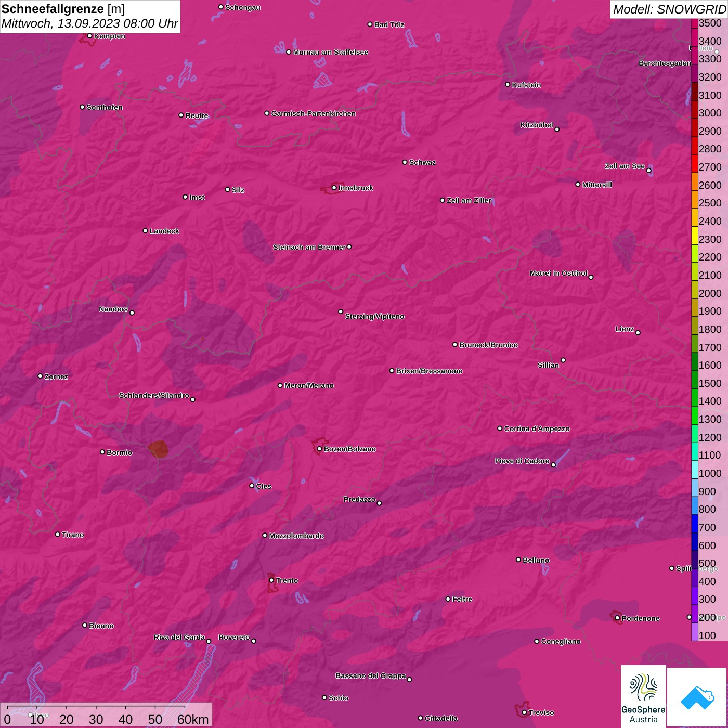Click the Trento location marker
The image size is (728, 728).
(271, 580)
